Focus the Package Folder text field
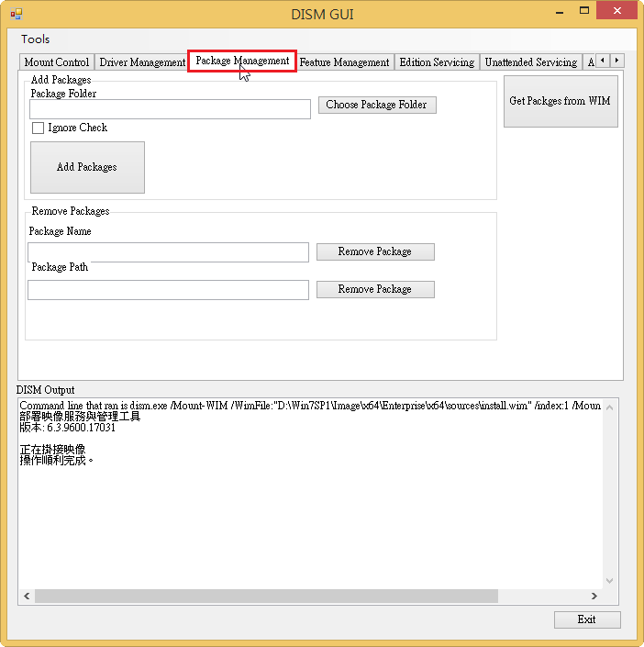This screenshot has width=644, height=647. (170, 109)
